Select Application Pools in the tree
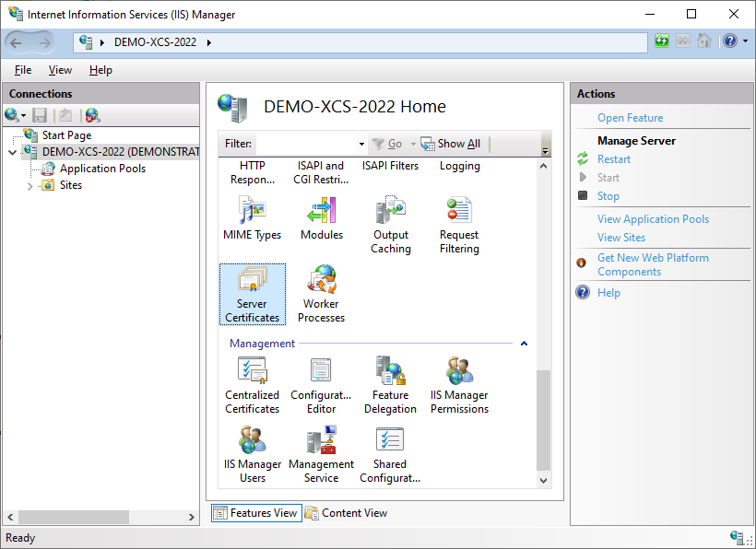The height and width of the screenshot is (549, 756). (102, 169)
